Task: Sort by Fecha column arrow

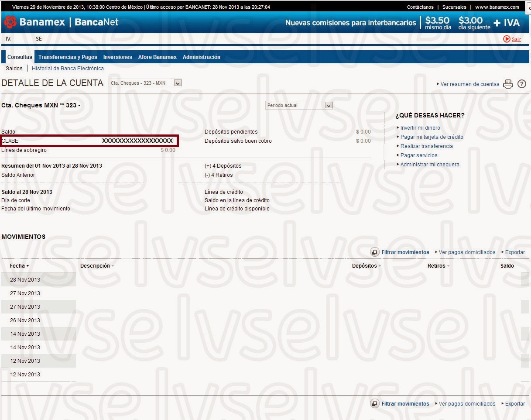Action: coord(28,266)
